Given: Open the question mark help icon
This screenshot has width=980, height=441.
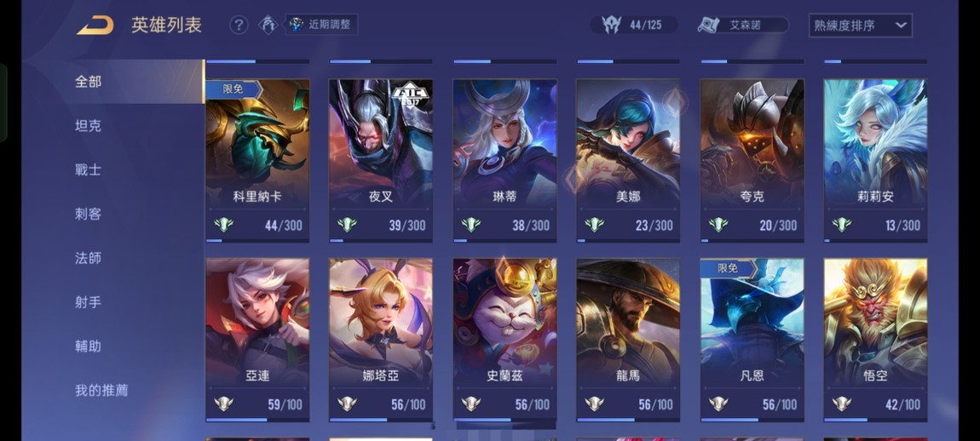Looking at the screenshot, I should (x=239, y=25).
